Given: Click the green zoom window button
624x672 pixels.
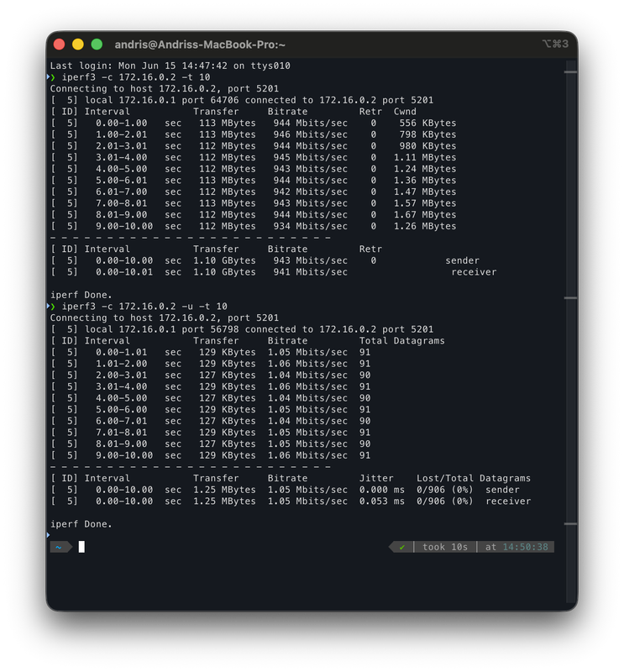Looking at the screenshot, I should [97, 45].
